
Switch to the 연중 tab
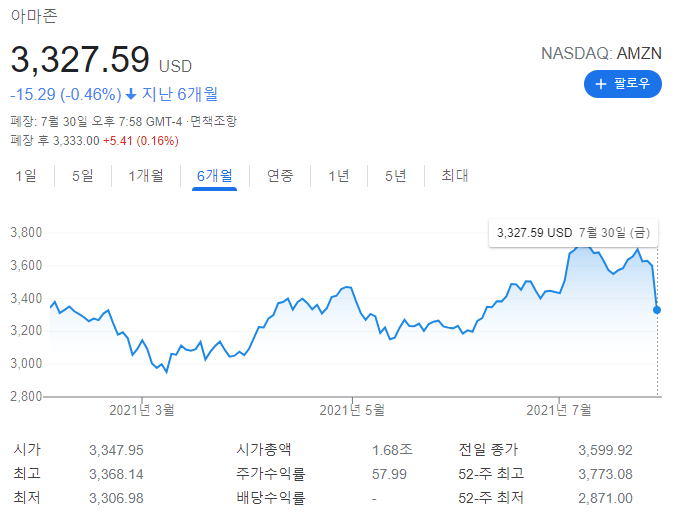280,176
